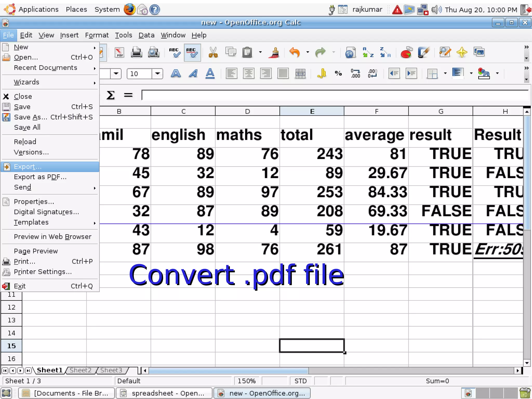
Task: Click the Undo arrow icon
Action: (x=295, y=53)
